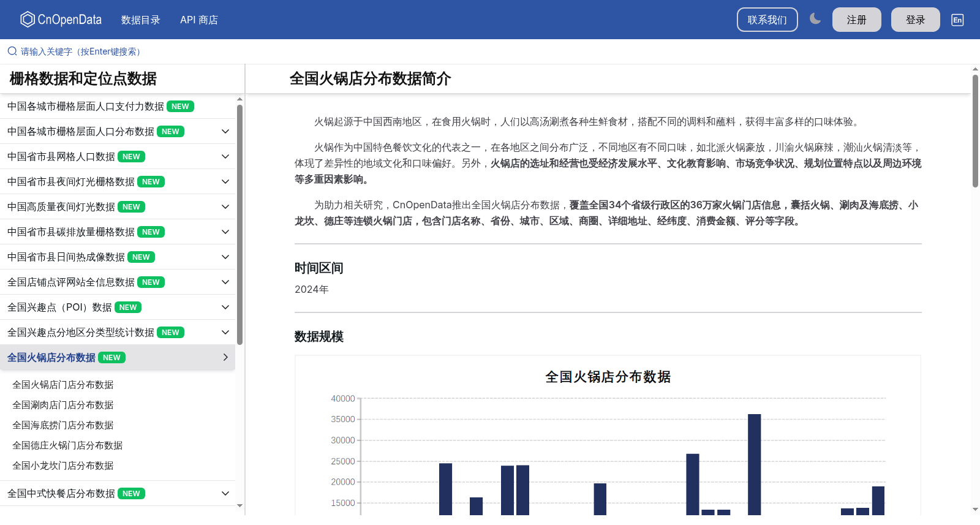Expand chevron for 全国店铺点评网站全信息数据

pyautogui.click(x=225, y=282)
